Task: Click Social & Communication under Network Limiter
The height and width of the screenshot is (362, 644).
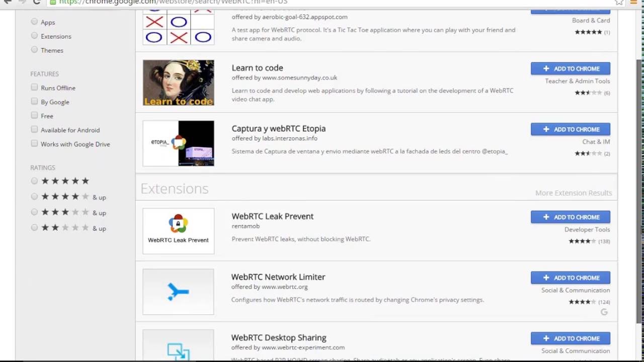Action: click(x=576, y=290)
